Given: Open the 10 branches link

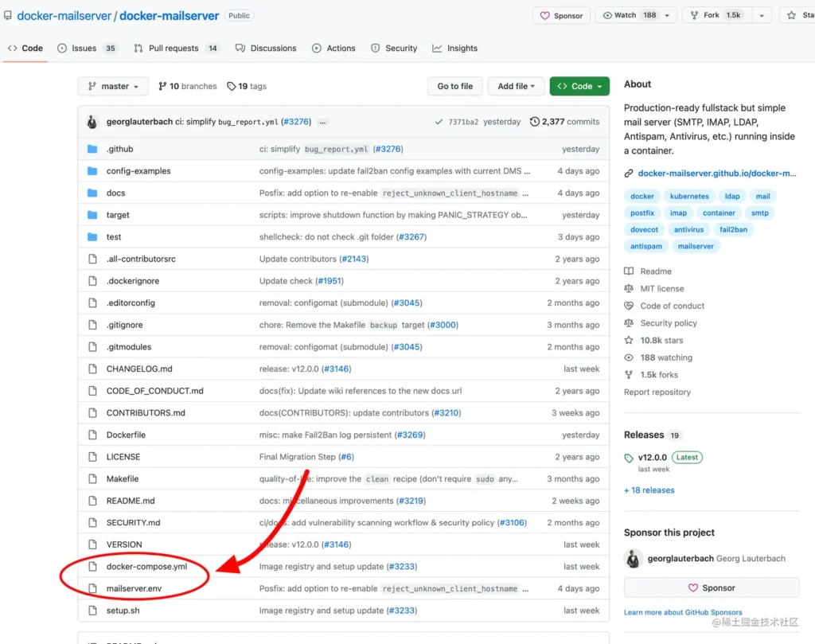Looking at the screenshot, I should [x=188, y=86].
